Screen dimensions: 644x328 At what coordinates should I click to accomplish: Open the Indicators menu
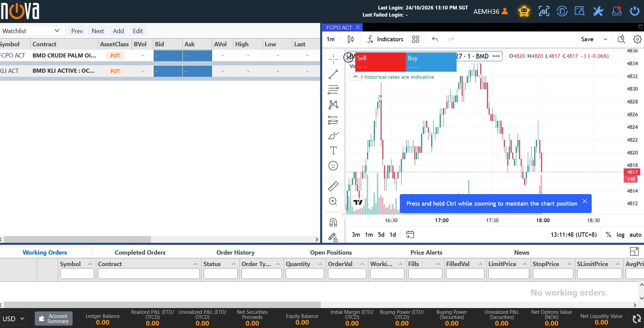point(385,39)
